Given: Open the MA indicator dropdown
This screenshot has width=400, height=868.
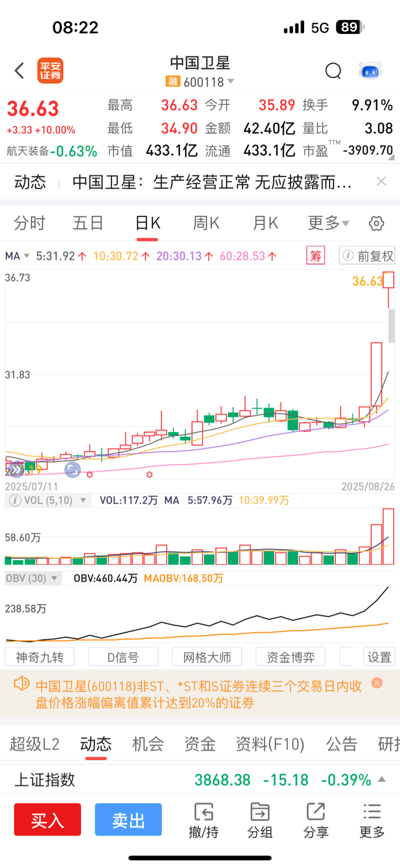Looking at the screenshot, I should tap(17, 256).
